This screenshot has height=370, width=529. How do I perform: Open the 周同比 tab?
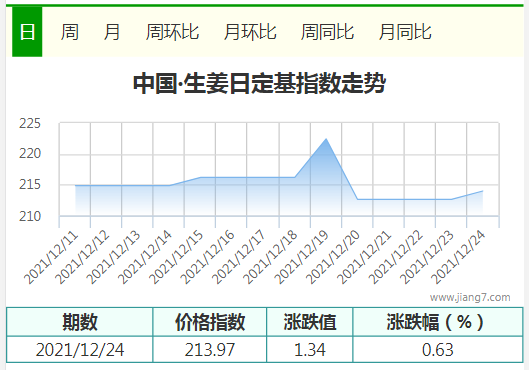[x=327, y=32]
